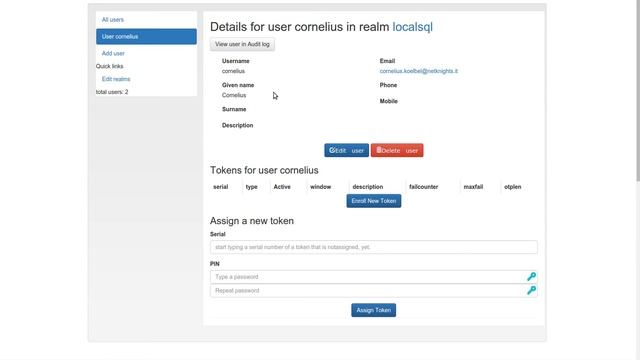Click the description column header
Viewport: 640px width, 360px height.
tap(368, 187)
